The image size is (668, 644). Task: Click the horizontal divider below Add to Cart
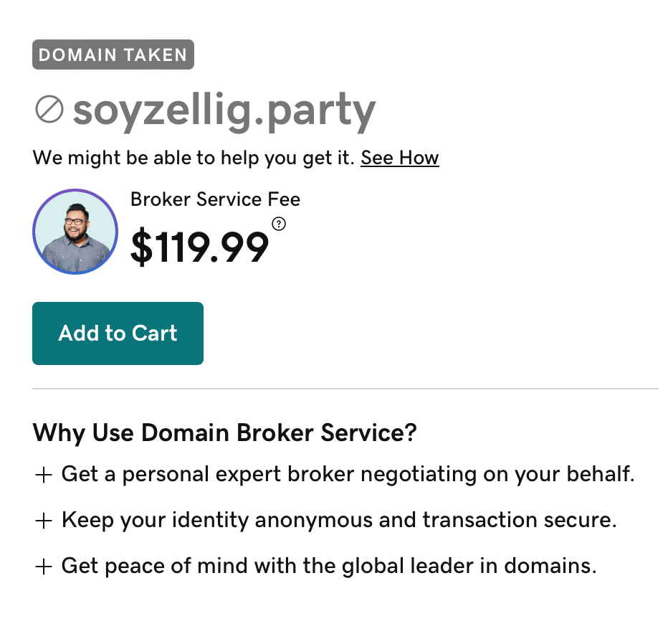tap(345, 389)
